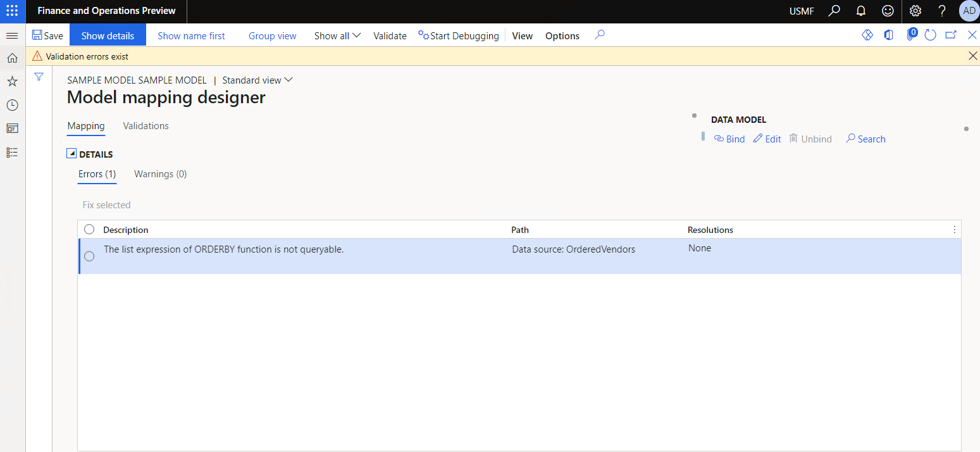Viewport: 980px width, 452px height.
Task: Open page in new window icon
Action: (x=951, y=35)
